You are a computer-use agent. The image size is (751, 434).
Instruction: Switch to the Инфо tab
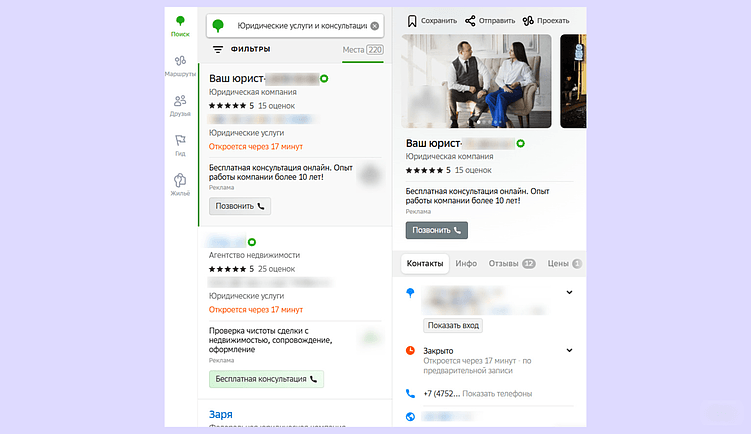pos(466,263)
